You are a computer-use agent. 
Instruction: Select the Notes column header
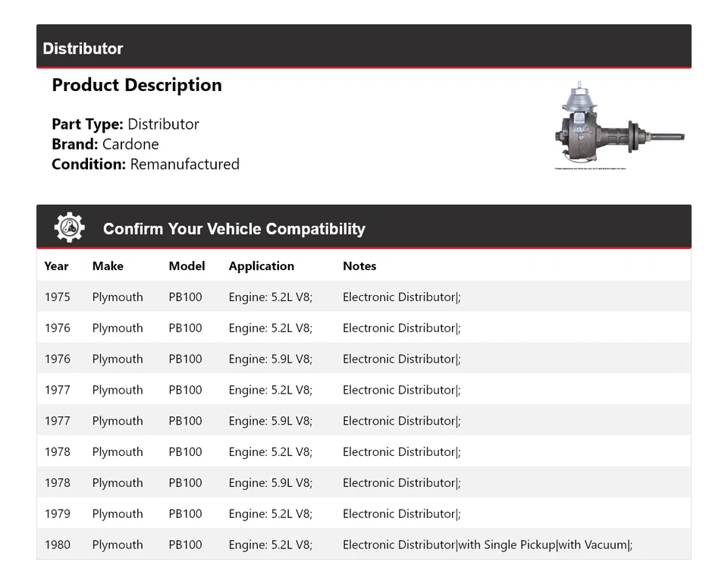(x=359, y=266)
